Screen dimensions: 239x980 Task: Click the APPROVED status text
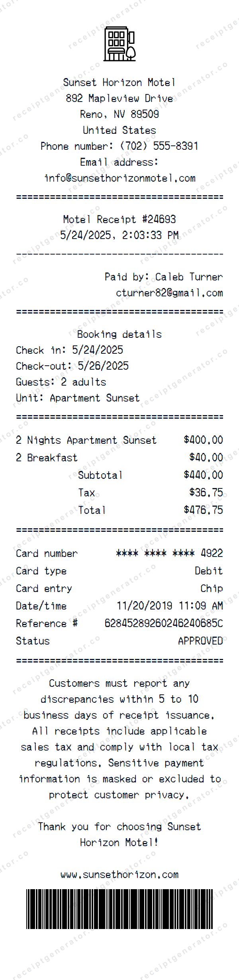[x=200, y=641]
